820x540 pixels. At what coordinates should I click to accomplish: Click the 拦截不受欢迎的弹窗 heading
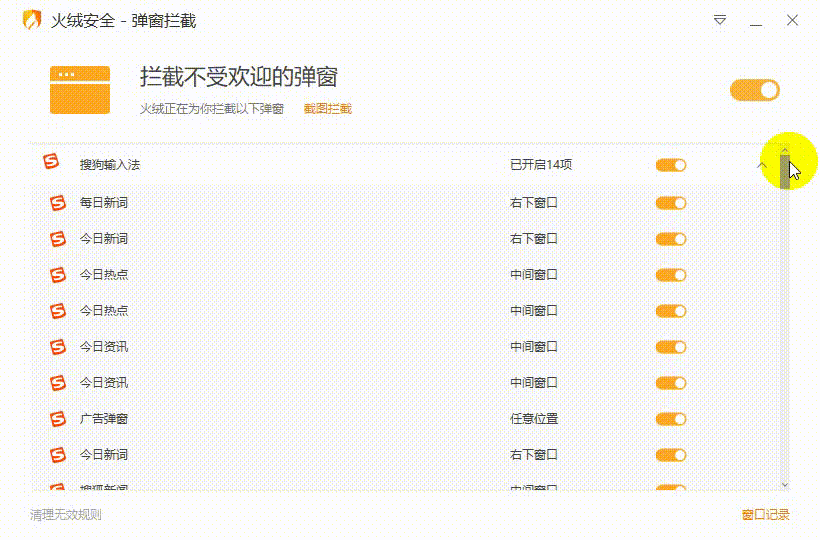pos(238,77)
